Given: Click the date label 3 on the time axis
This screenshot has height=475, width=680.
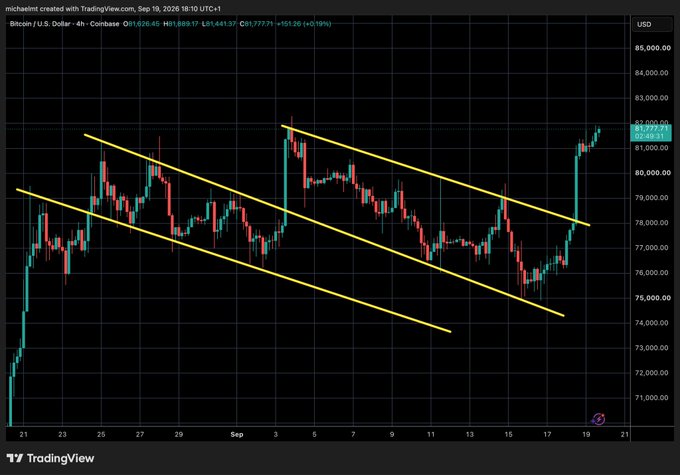Looking at the screenshot, I should [275, 434].
